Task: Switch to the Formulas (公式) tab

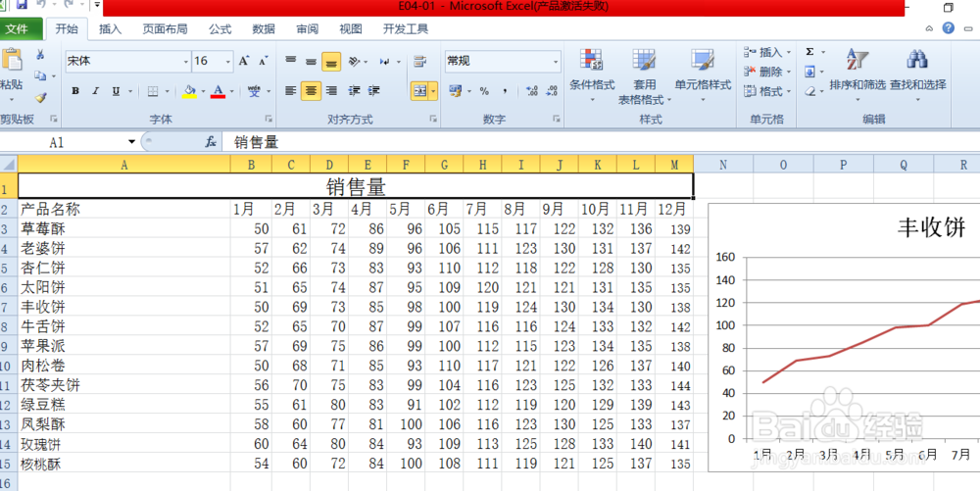Action: (x=220, y=28)
